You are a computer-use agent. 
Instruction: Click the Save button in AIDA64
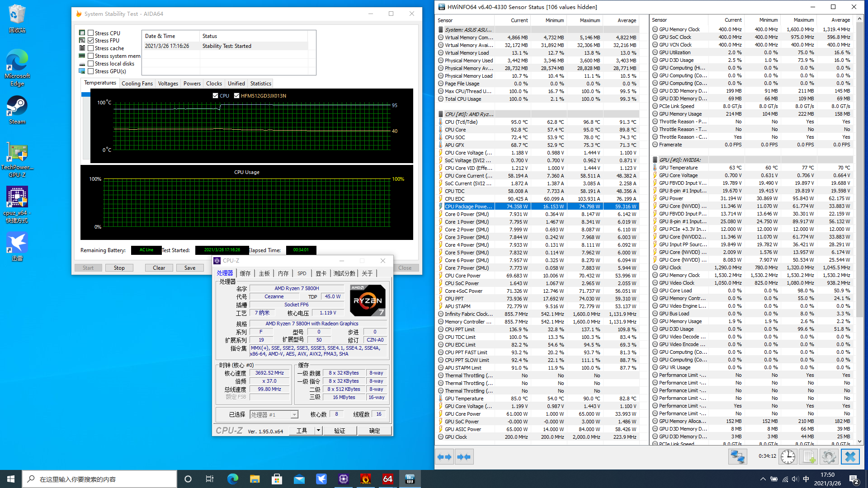(190, 268)
